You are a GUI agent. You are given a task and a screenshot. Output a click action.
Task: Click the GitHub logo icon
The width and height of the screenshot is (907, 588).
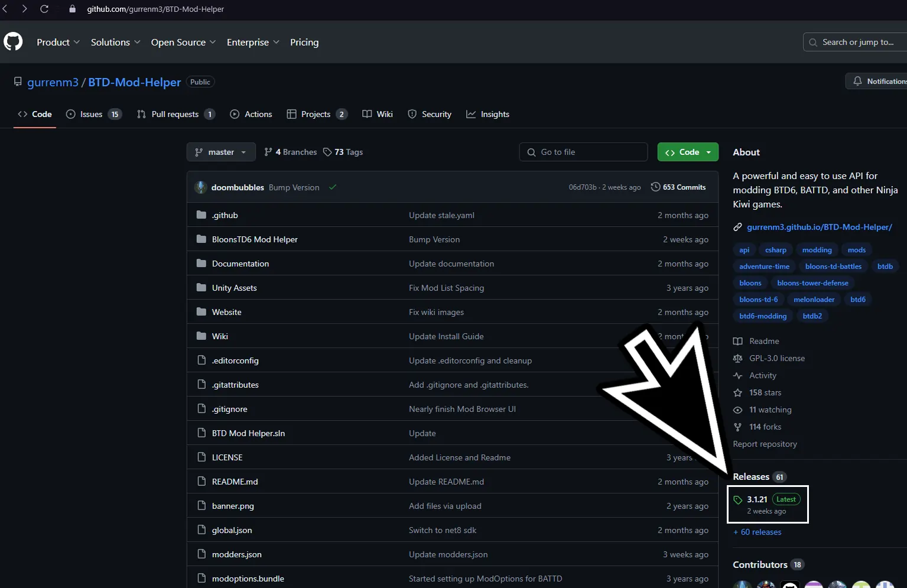coord(13,41)
